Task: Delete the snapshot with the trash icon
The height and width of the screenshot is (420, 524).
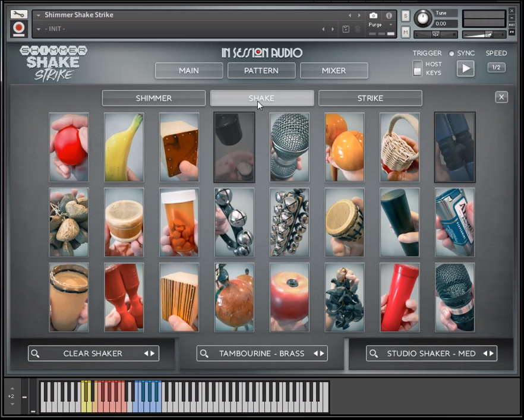Action: 358,29
